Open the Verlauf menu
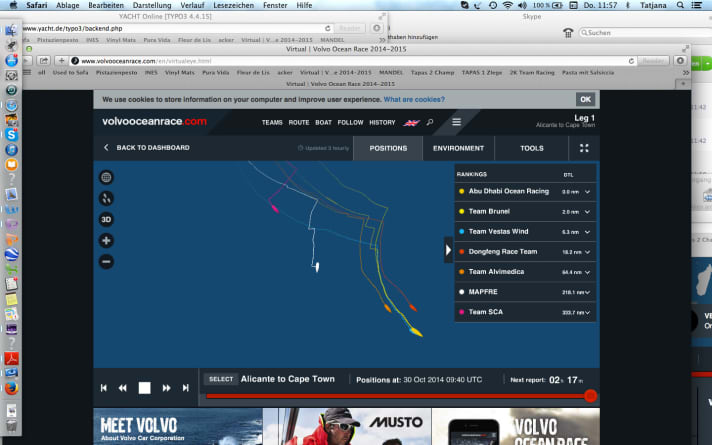712x445 pixels. [x=192, y=5]
